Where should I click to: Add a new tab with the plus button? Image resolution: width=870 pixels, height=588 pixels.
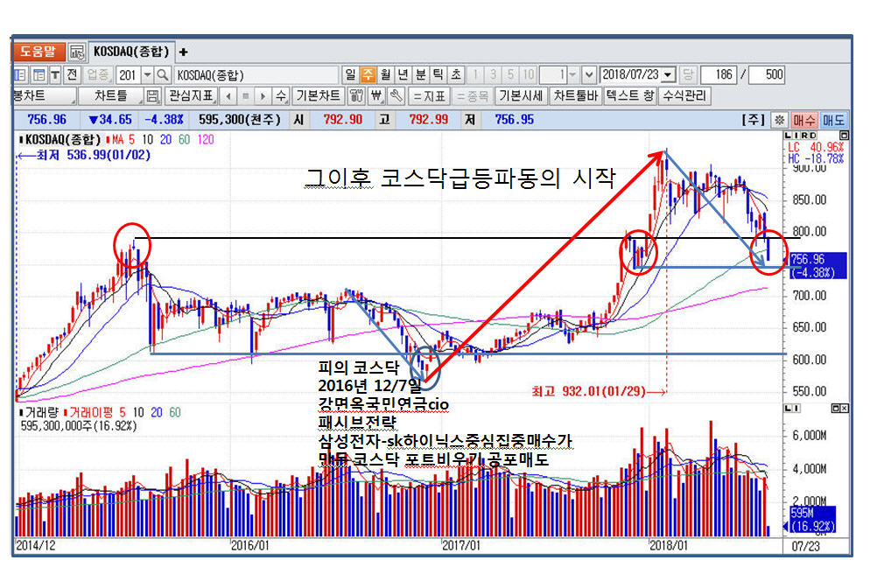(x=184, y=52)
